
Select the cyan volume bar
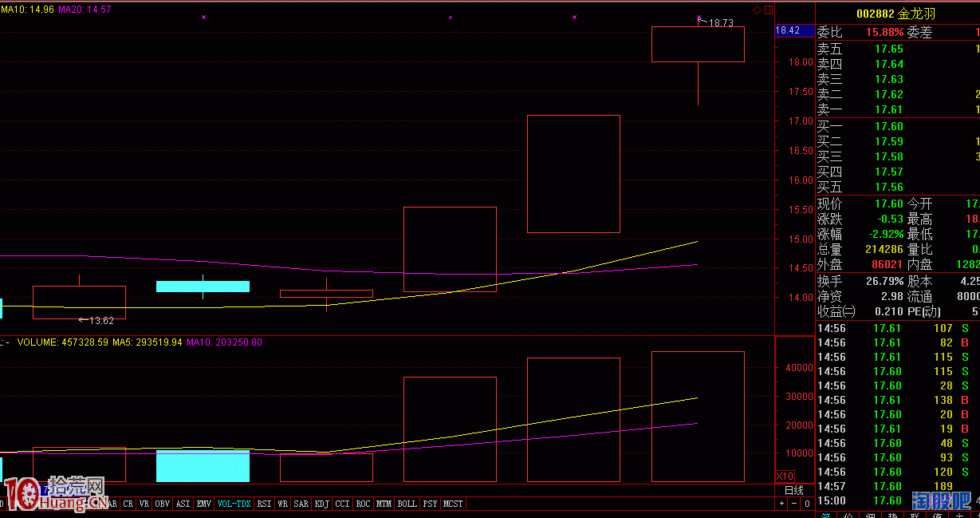tap(203, 465)
